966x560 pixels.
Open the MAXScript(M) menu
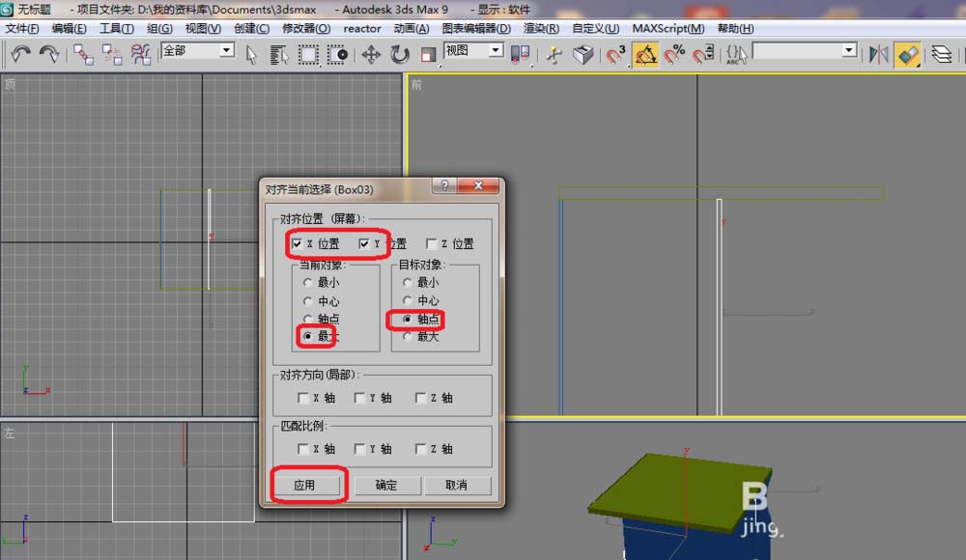click(x=668, y=28)
